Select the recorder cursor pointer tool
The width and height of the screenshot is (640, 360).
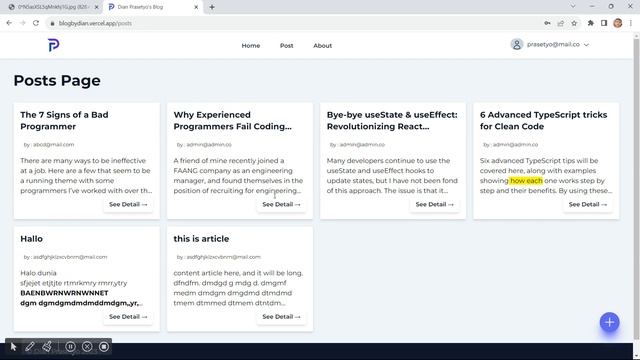click(13, 347)
